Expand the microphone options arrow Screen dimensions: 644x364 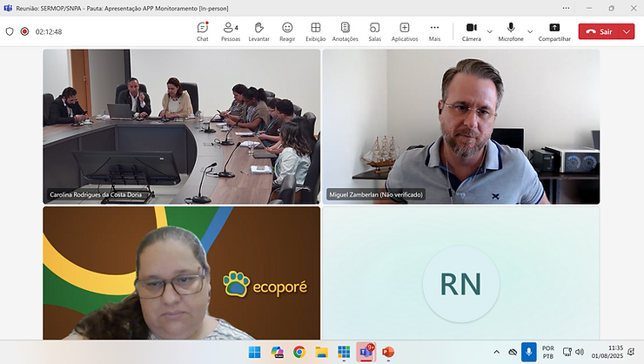pos(530,31)
